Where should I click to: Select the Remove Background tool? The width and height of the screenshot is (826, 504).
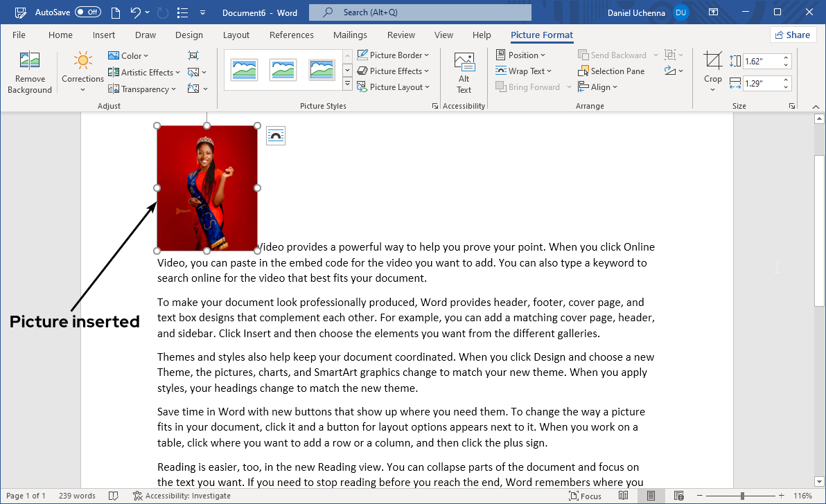[29, 71]
